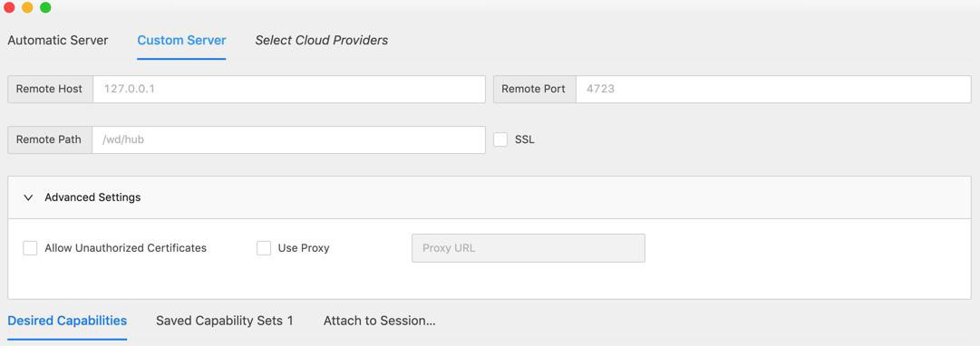The width and height of the screenshot is (980, 346).
Task: Open the Attach to Session tab
Action: 379,321
